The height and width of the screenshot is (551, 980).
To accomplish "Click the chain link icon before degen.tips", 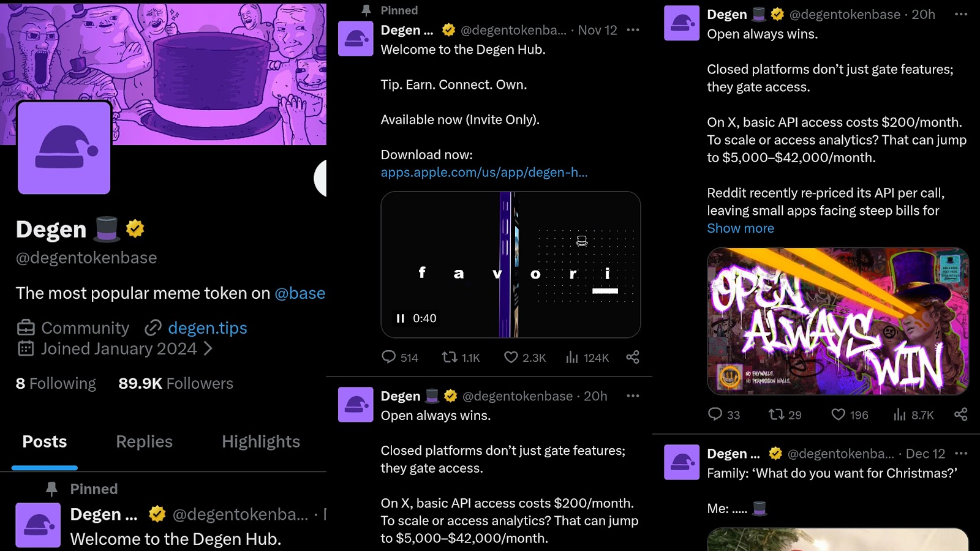I will [x=153, y=328].
